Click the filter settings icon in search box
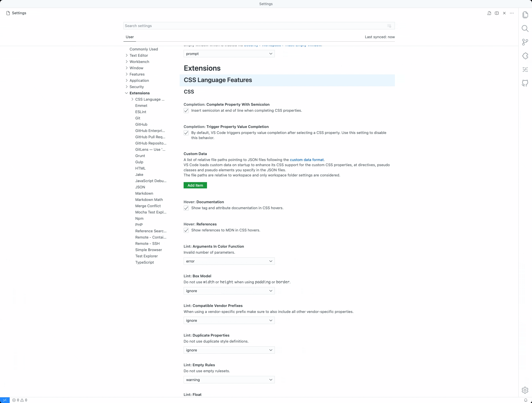Viewport: 532px width, 403px height. click(x=389, y=26)
